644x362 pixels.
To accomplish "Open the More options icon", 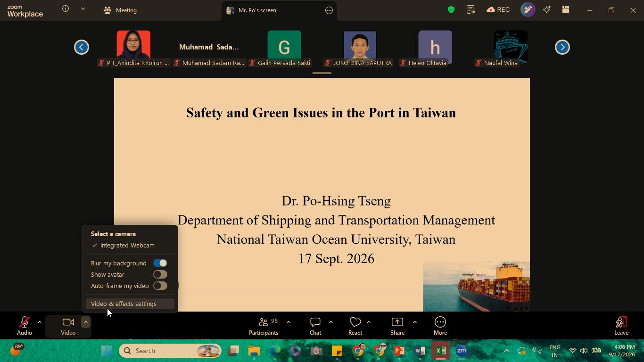I will 440,322.
